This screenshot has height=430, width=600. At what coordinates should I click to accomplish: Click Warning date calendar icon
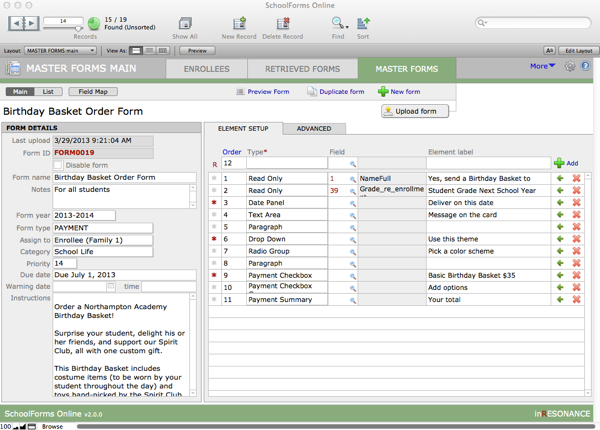[x=111, y=286]
